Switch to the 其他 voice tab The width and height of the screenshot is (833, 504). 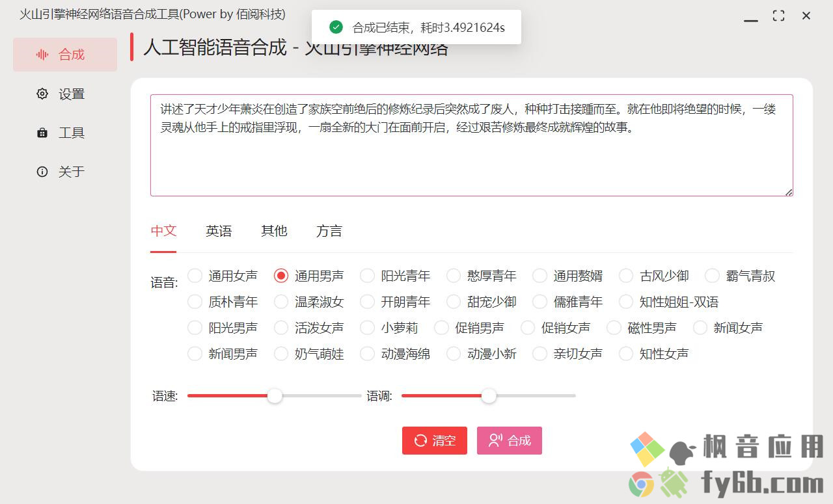274,231
